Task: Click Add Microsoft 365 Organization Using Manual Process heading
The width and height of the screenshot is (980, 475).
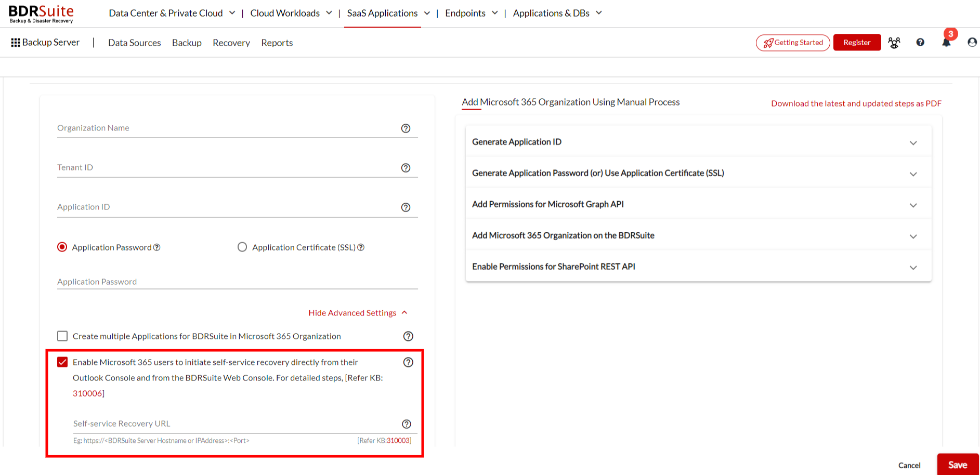Action: 571,102
